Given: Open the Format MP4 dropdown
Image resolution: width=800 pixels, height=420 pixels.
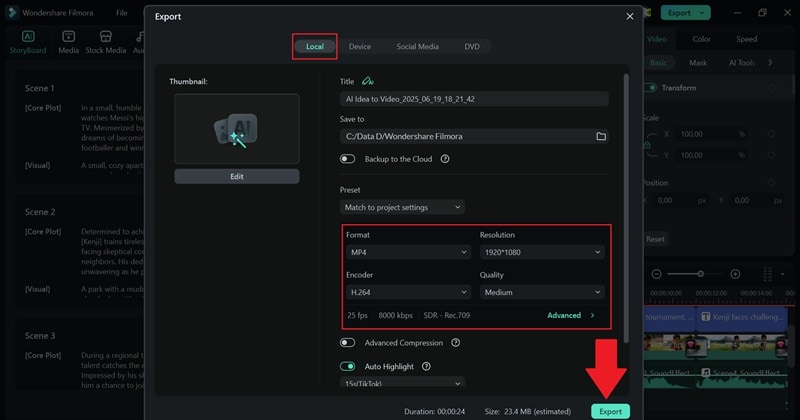Looking at the screenshot, I should (x=408, y=252).
